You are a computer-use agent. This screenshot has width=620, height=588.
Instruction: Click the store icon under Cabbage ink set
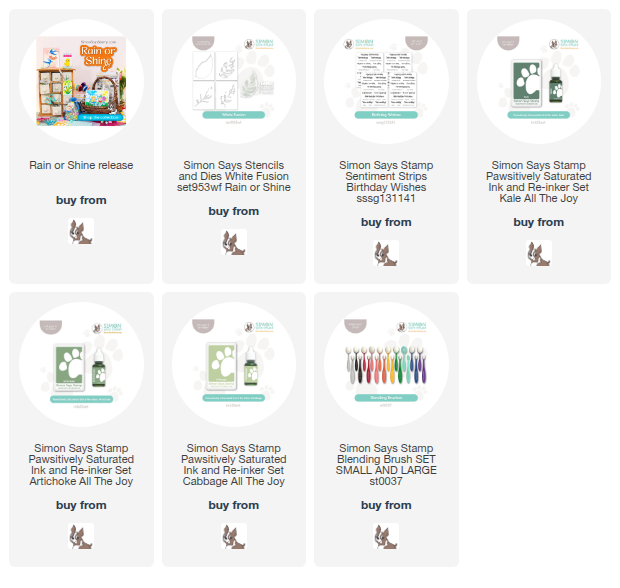[234, 536]
